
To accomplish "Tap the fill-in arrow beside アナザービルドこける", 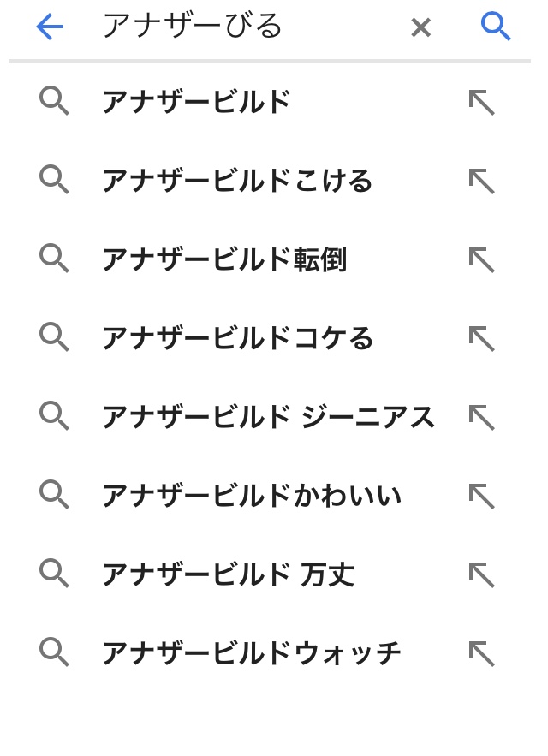I will click(x=481, y=182).
